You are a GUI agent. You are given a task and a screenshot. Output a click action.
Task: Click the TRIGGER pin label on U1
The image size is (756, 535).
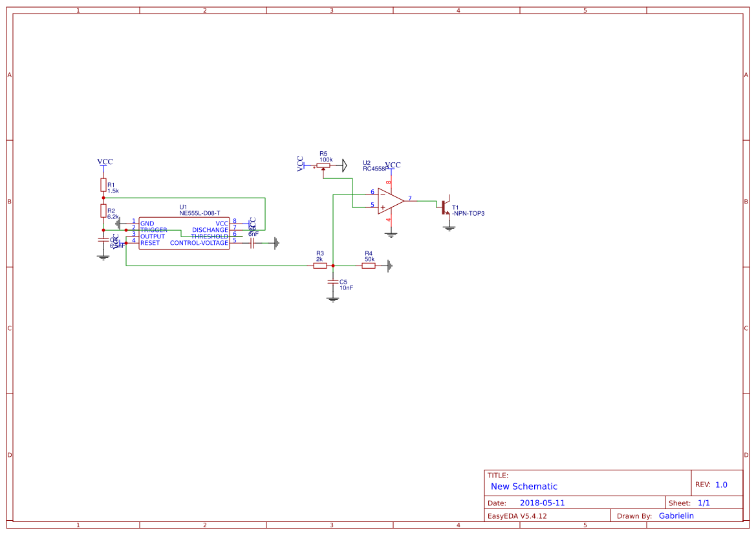click(154, 230)
